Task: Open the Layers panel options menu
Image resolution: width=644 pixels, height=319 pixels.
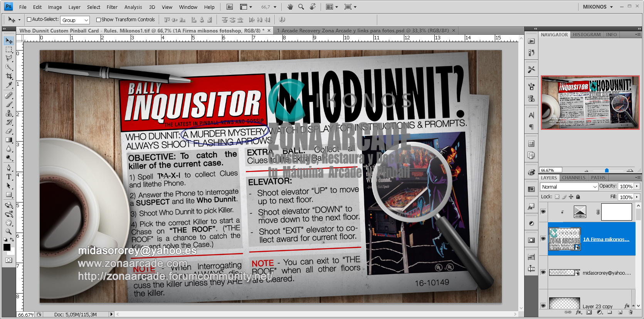Action: [637, 178]
